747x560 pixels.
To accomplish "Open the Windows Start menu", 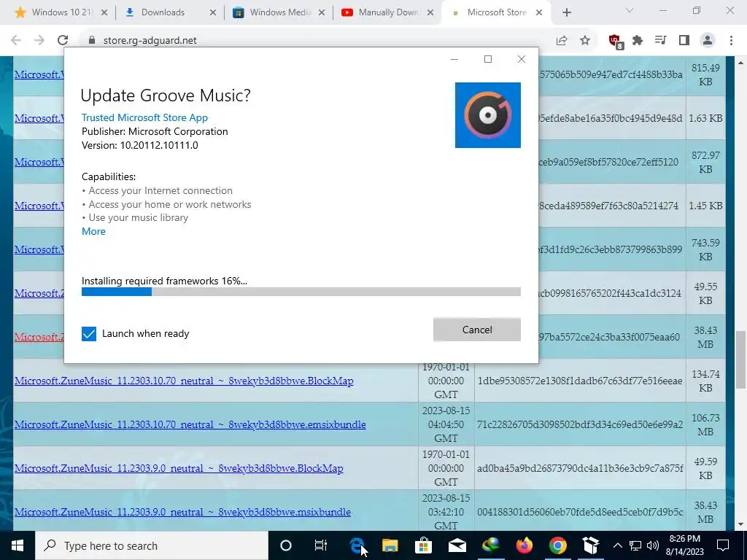I will pyautogui.click(x=18, y=545).
